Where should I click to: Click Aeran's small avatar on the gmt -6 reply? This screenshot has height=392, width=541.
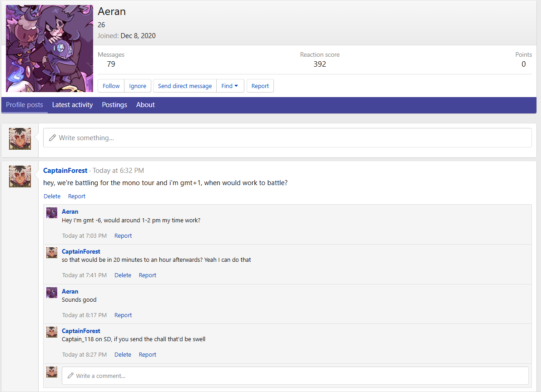(x=52, y=213)
